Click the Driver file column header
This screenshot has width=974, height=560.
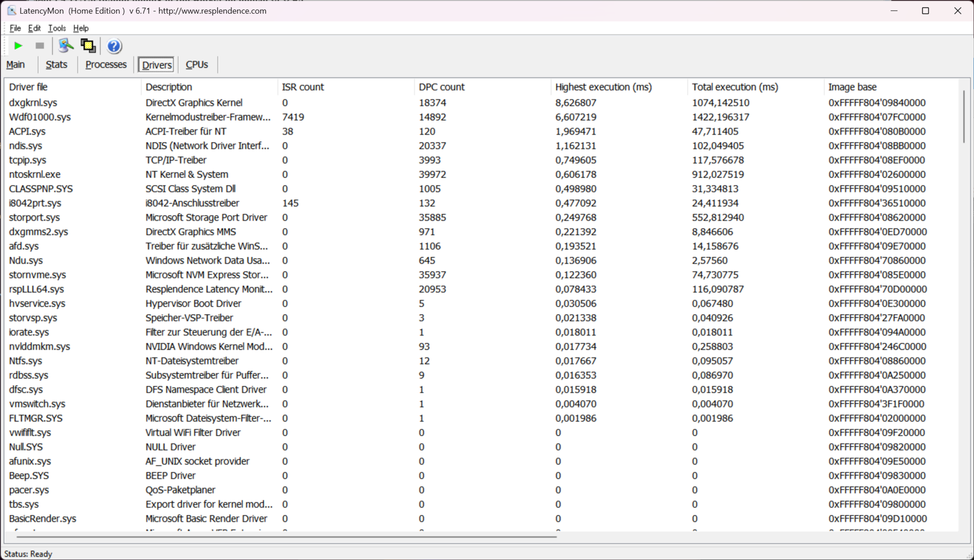29,87
